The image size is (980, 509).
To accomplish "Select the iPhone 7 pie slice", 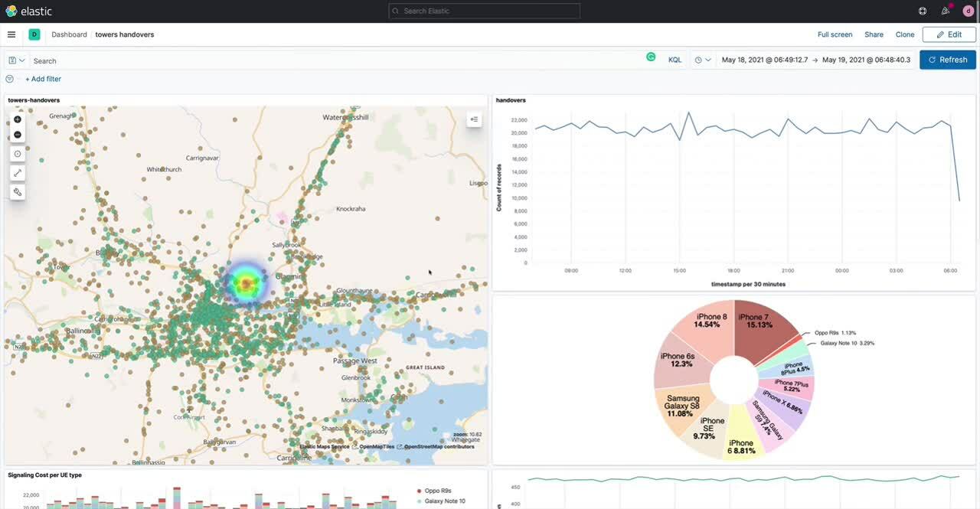I will [x=759, y=324].
